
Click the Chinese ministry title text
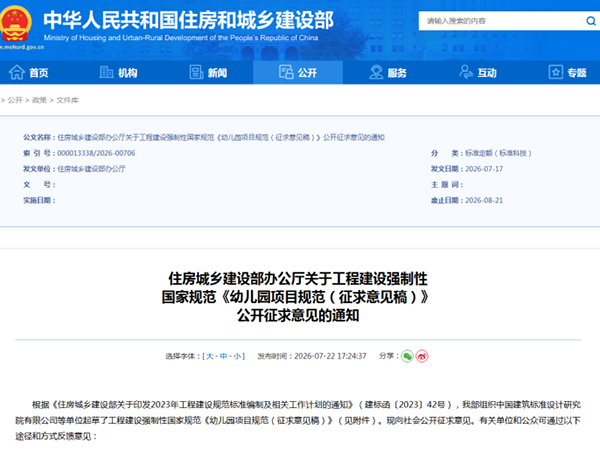click(188, 20)
